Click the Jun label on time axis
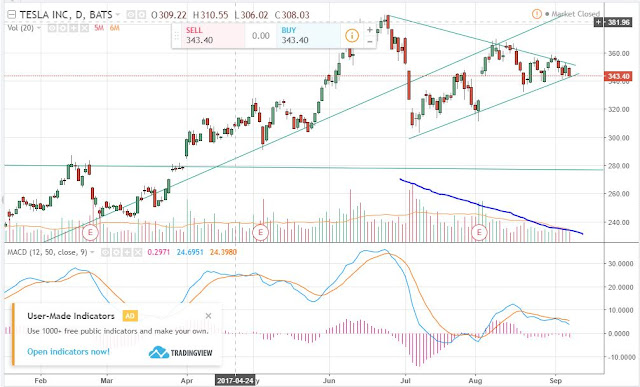640x387 pixels. pyautogui.click(x=329, y=380)
